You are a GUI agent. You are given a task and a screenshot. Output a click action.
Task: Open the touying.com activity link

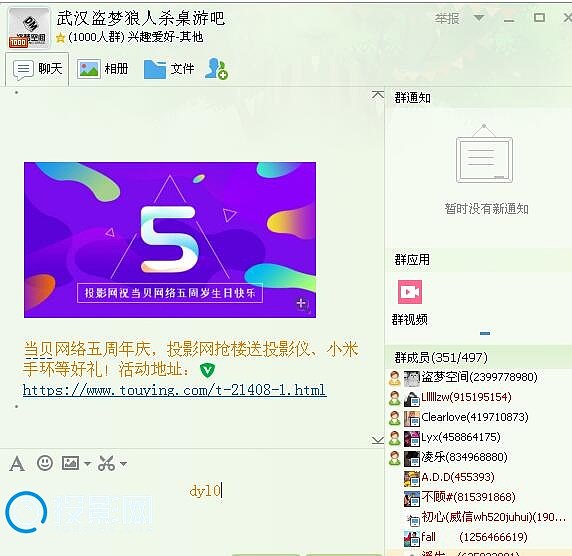tap(174, 390)
